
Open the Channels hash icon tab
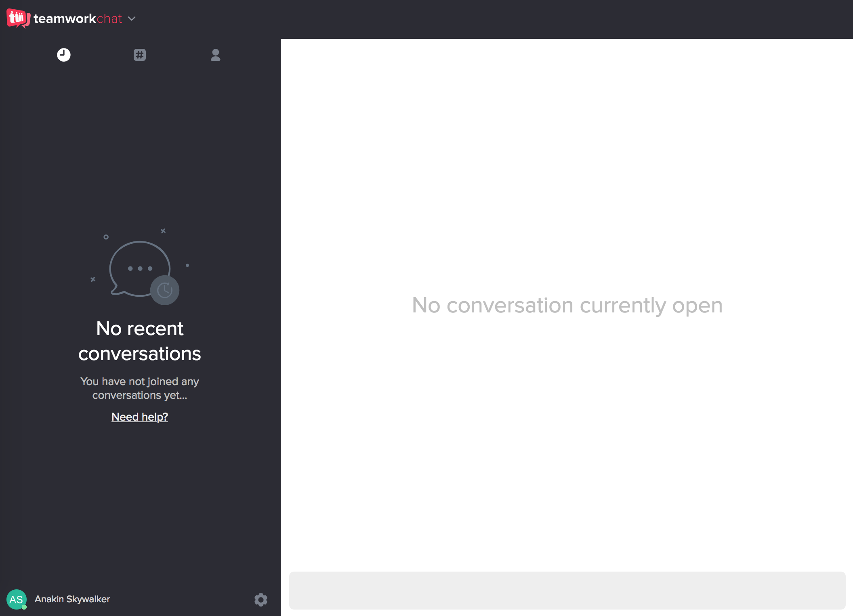coord(140,55)
